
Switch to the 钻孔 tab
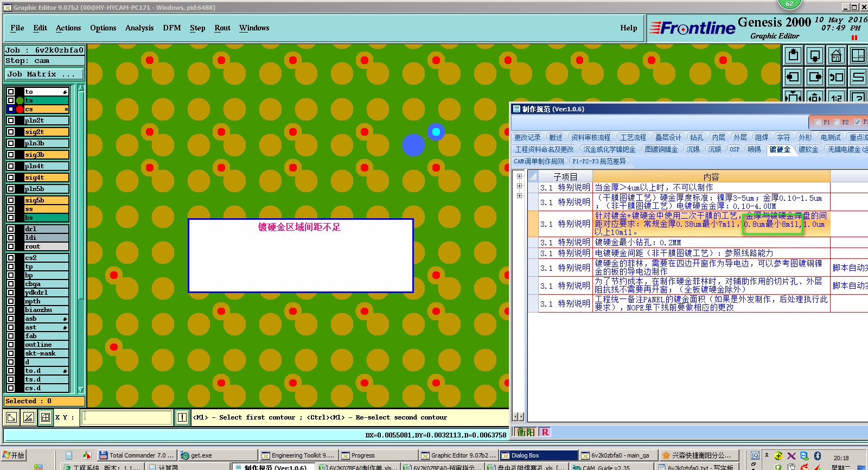coord(697,137)
